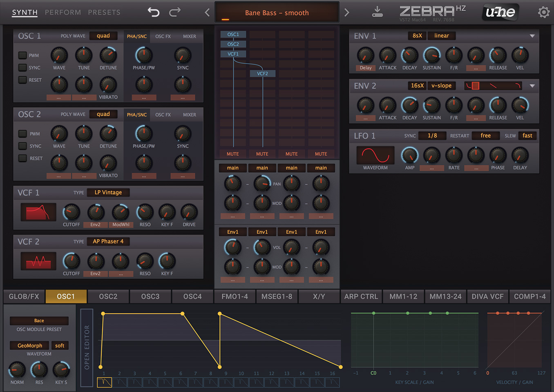The image size is (554, 392).
Task: Open the VCF 1 type LP Vintage dropdown
Action: pos(108,192)
